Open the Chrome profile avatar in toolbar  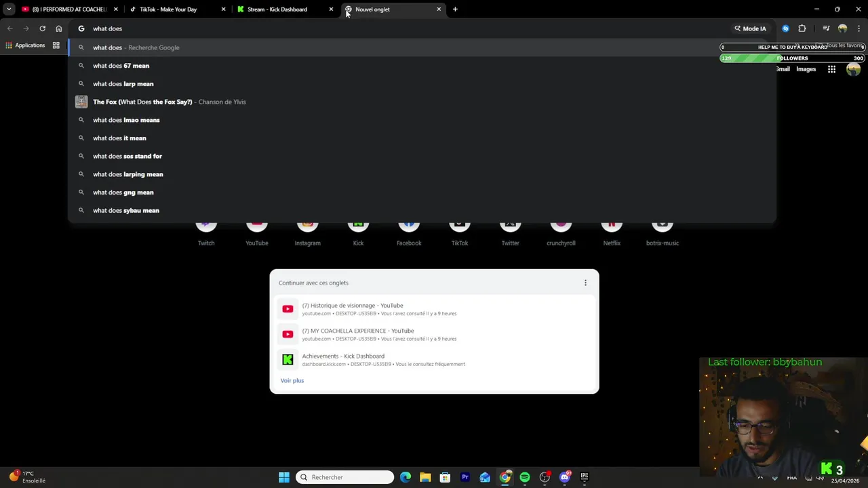tap(843, 28)
